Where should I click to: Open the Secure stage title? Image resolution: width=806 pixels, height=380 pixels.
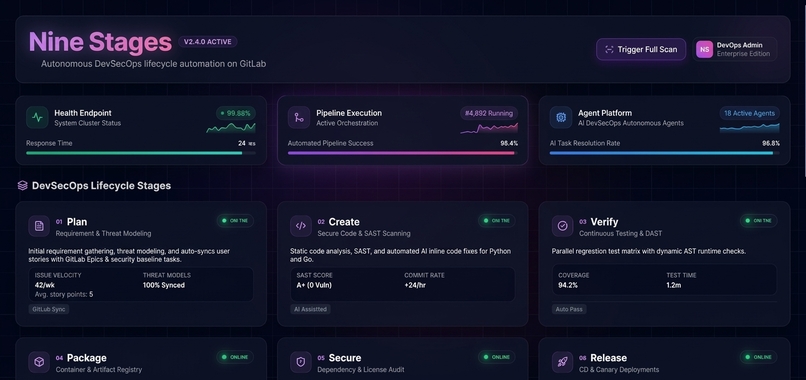click(345, 358)
